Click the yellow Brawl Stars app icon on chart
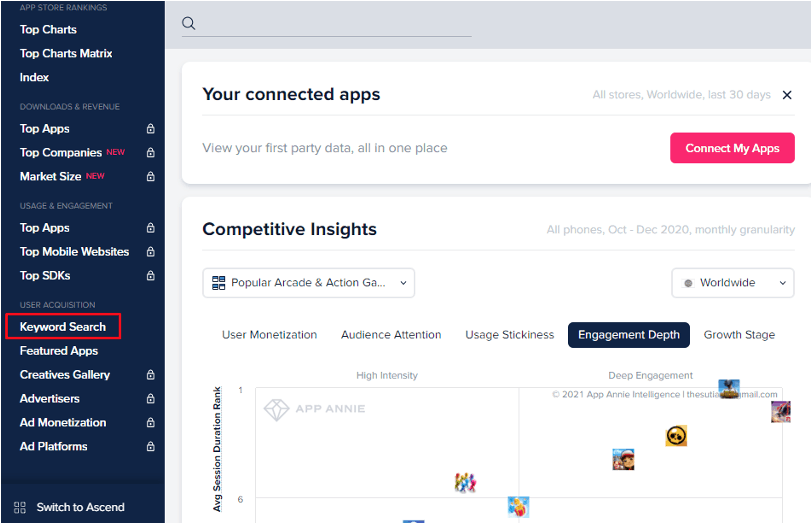The height and width of the screenshot is (524, 812). click(676, 436)
